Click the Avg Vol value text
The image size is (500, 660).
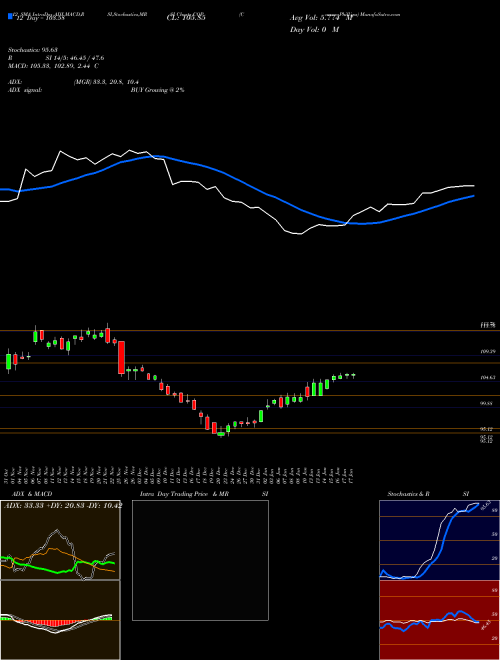coord(322,18)
